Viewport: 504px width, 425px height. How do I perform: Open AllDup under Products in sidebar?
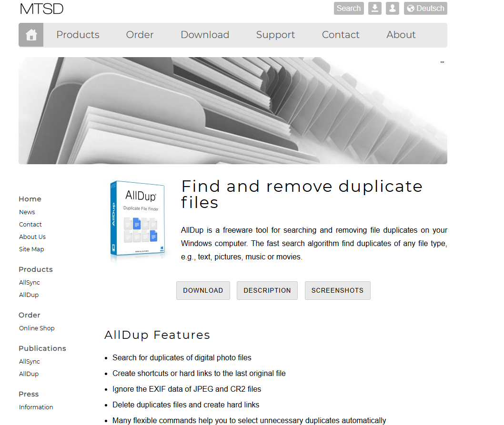[x=29, y=295]
